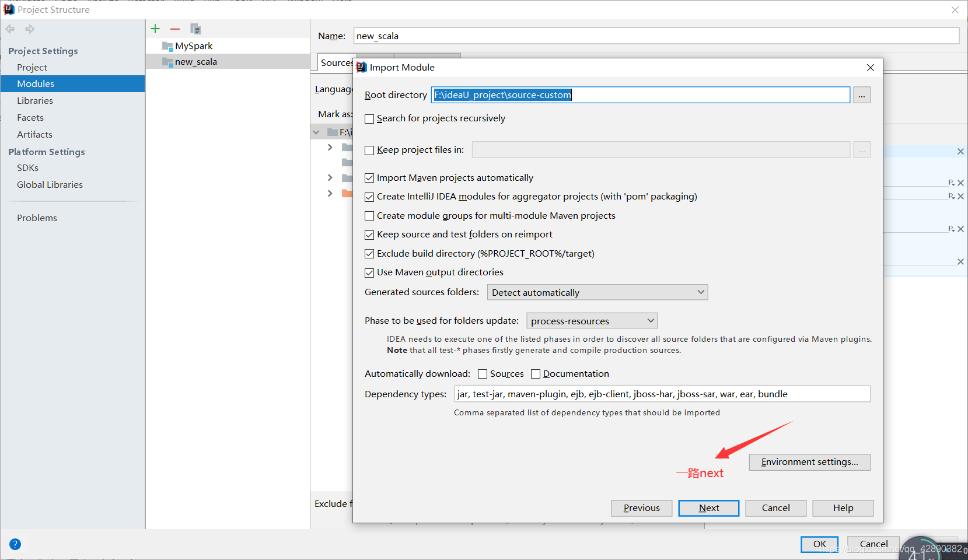The image size is (968, 560).
Task: Collapse the F:\ content root tree node
Action: pos(316,132)
